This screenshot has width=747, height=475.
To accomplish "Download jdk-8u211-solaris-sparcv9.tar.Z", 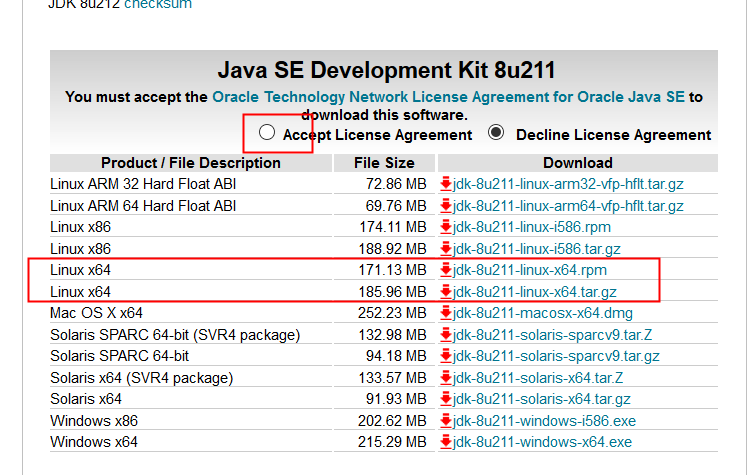I will pos(552,335).
